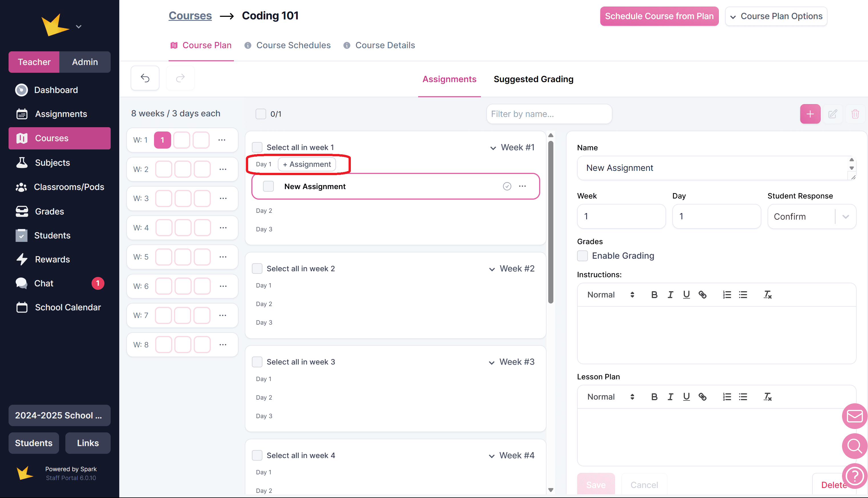Collapse the Week #1 section
868x498 pixels.
pyautogui.click(x=493, y=148)
